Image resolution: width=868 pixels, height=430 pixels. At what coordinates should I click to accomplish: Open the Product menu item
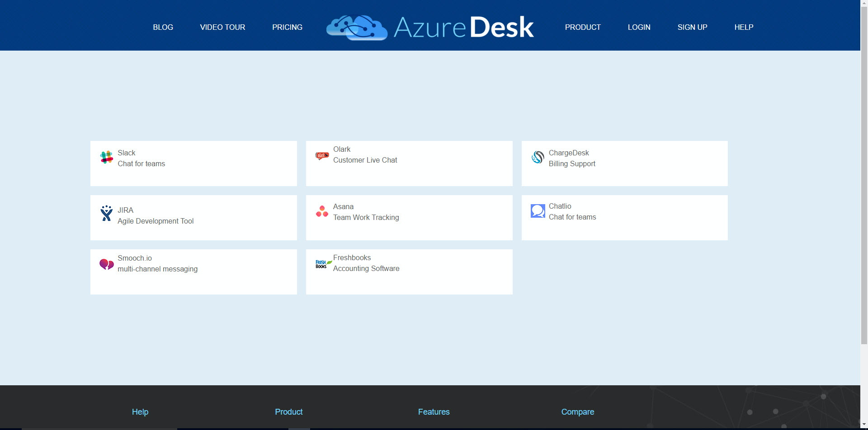tap(583, 27)
